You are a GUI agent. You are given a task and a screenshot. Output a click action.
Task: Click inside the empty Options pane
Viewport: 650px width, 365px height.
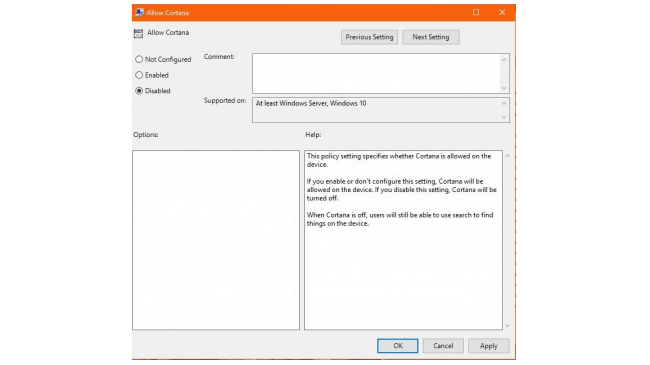pyautogui.click(x=216, y=240)
